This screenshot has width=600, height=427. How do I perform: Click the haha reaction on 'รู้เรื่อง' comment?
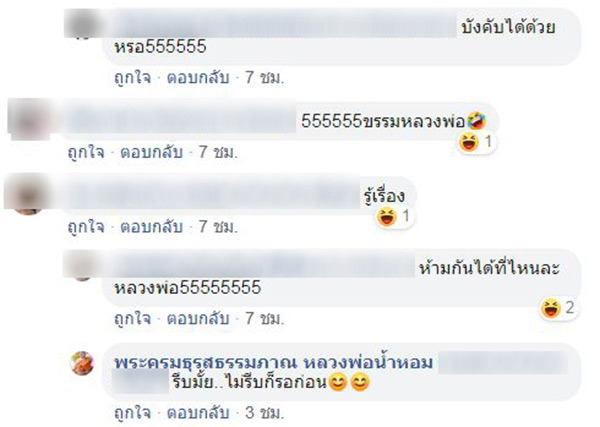coord(394,217)
